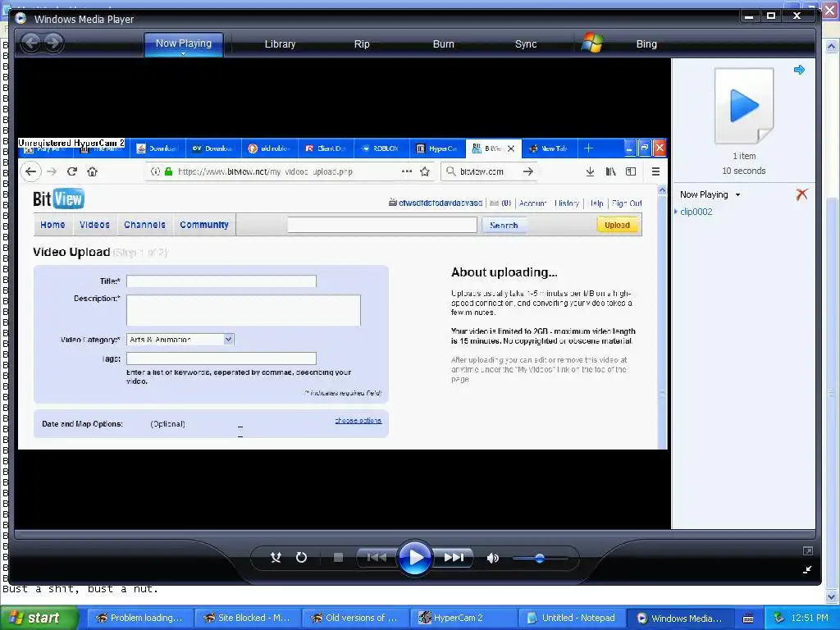Toggle repeat mode
Viewport: 840px width, 630px height.
301,558
